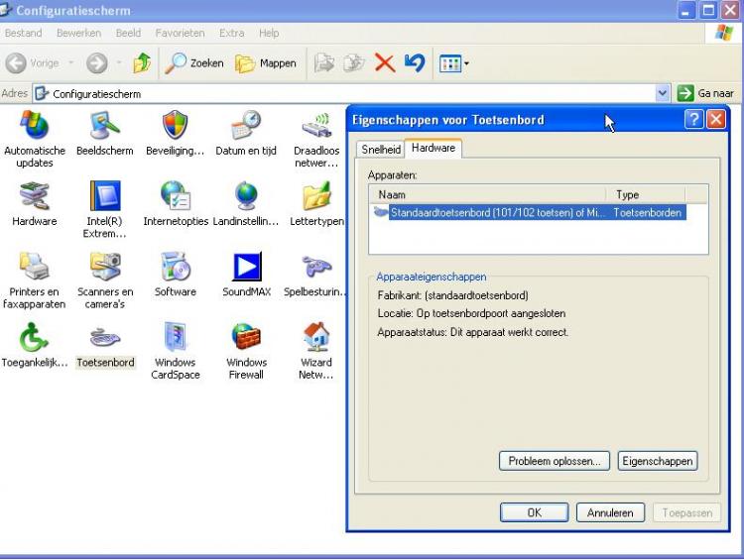The image size is (744, 560).
Task: Click the forward arrow button
Action: [97, 63]
